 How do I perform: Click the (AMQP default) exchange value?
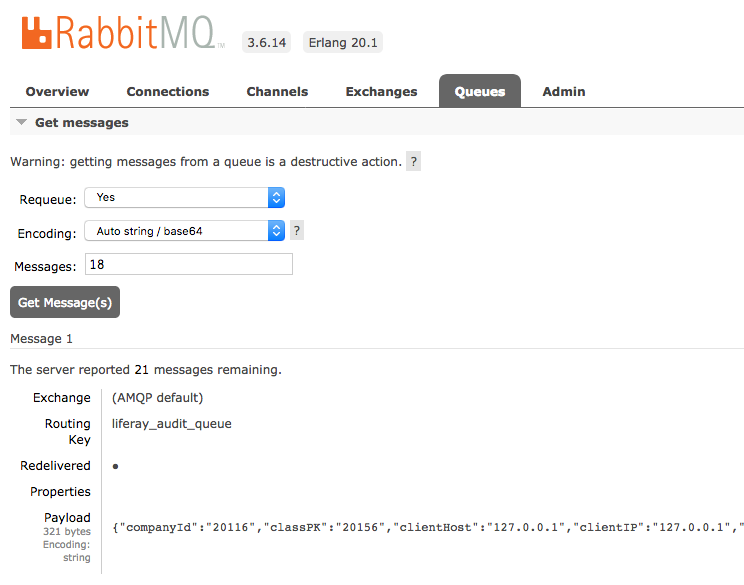[x=158, y=398]
